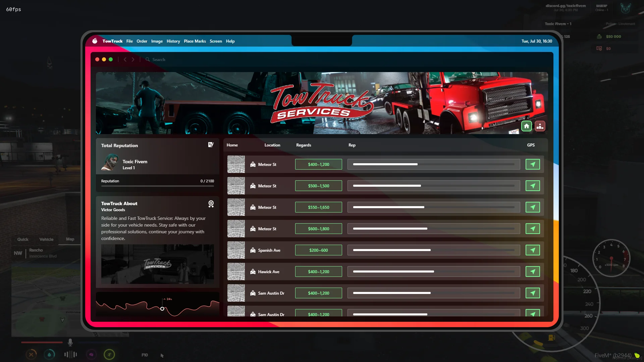This screenshot has height=362, width=644.
Task: Click the green home icon on banner
Action: 526,126
